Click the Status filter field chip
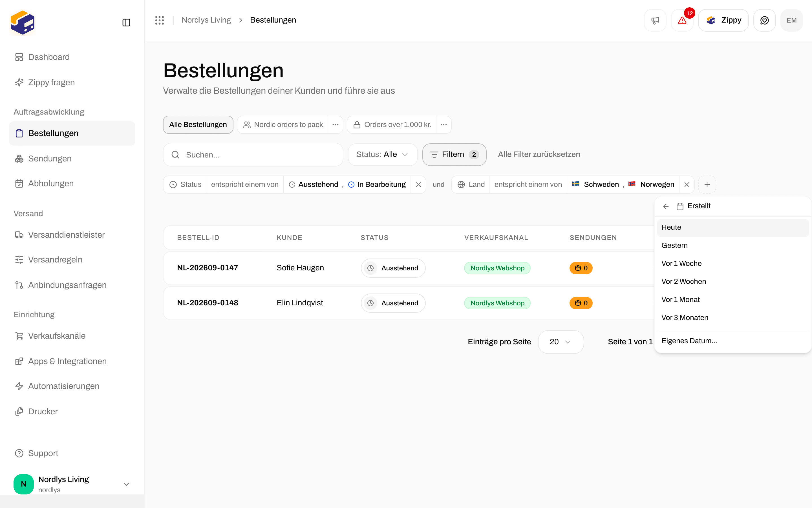This screenshot has width=812, height=508. tap(185, 185)
